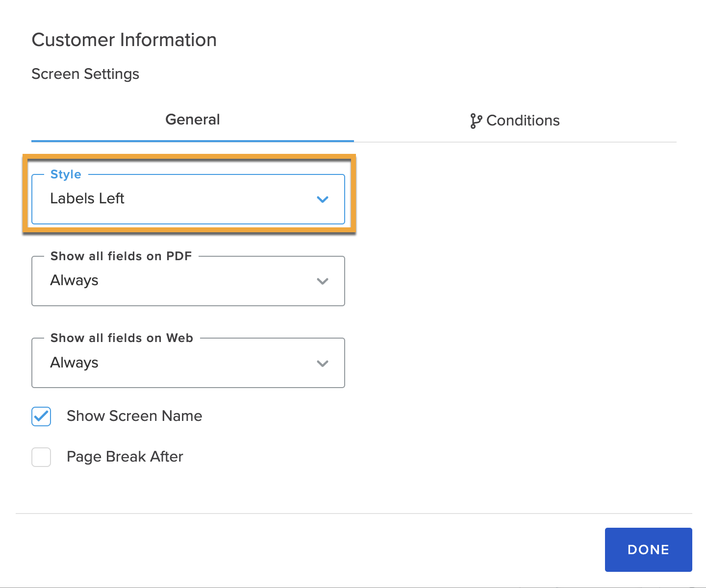
Task: Open the Show all fields on PDF dropdown
Action: point(188,281)
